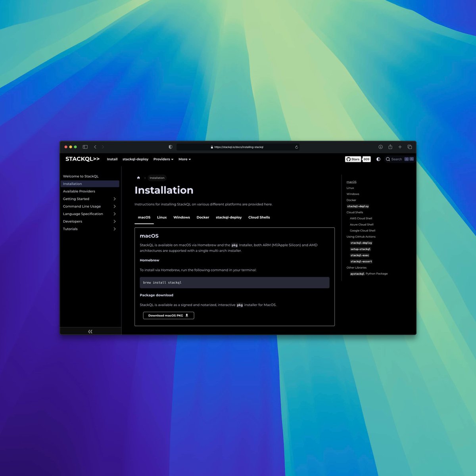476x476 pixels.
Task: Click the home breadcrumb icon
Action: [x=138, y=178]
